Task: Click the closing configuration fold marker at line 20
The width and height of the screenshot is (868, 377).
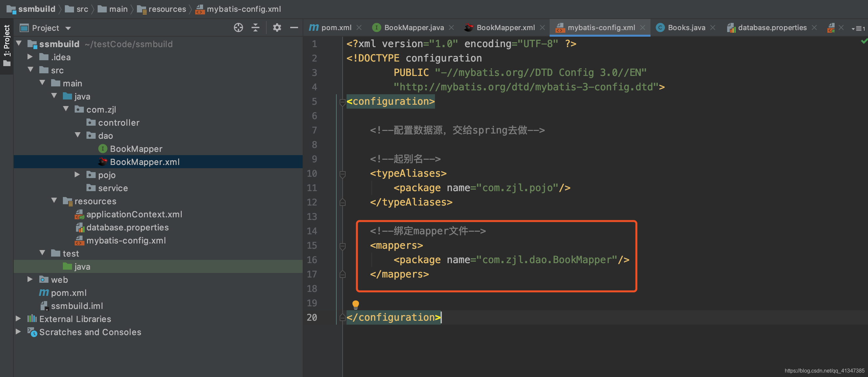Action: click(342, 317)
